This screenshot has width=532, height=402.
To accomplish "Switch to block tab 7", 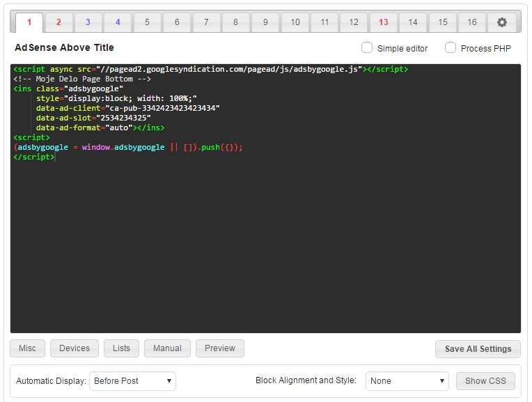I will [206, 22].
